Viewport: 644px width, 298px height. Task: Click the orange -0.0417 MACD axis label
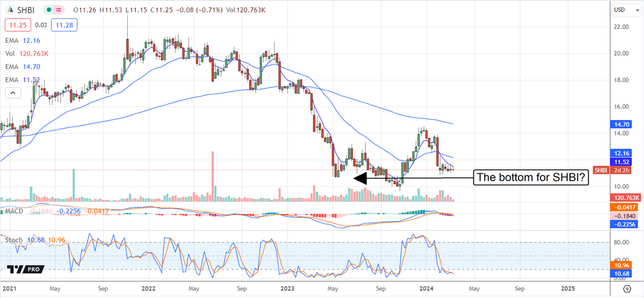click(625, 207)
